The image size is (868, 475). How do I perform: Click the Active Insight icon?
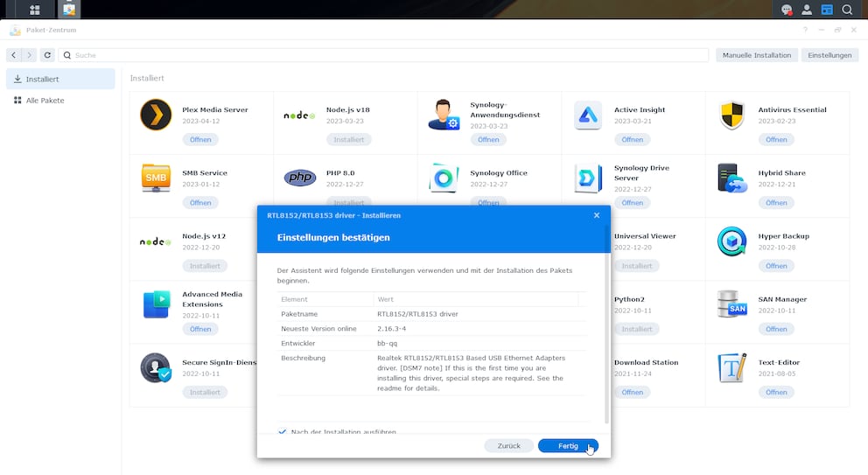click(587, 115)
